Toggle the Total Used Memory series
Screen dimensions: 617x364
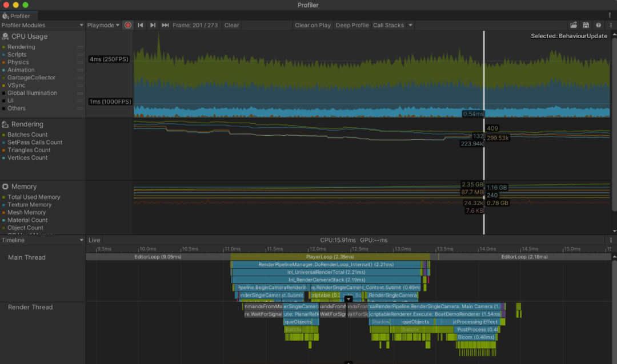point(3,197)
